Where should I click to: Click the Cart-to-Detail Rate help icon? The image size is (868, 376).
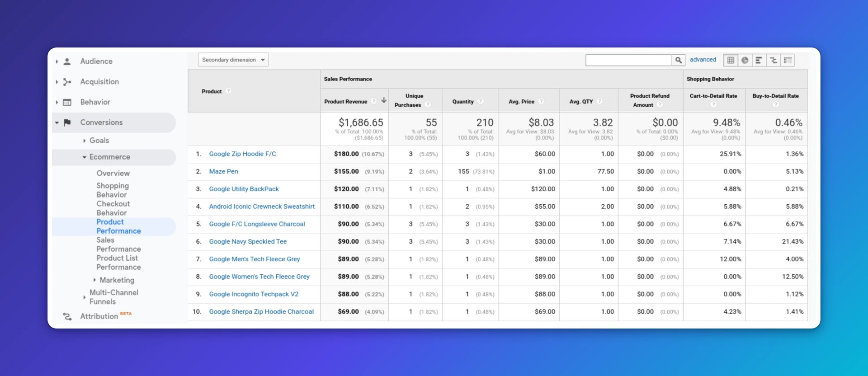tap(713, 105)
